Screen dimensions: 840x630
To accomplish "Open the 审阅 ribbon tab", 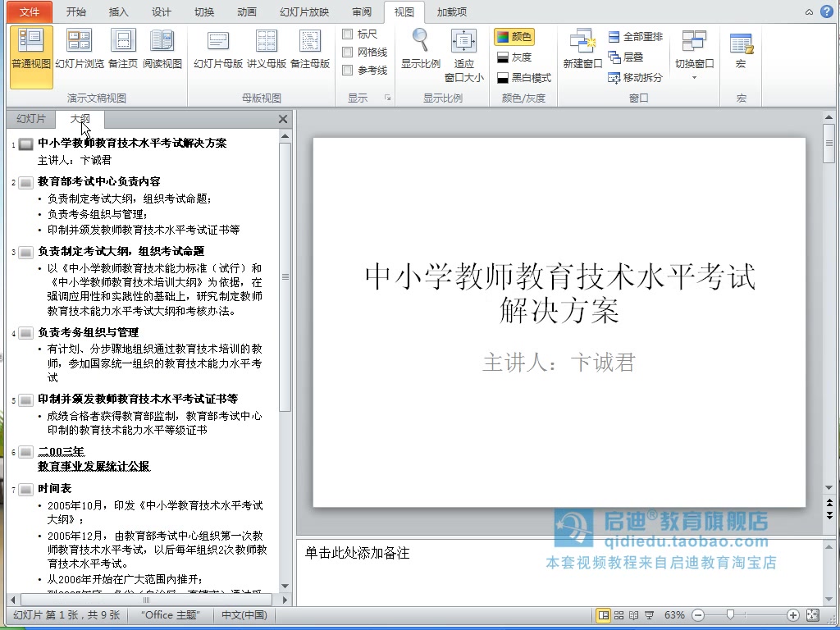I will pos(360,12).
